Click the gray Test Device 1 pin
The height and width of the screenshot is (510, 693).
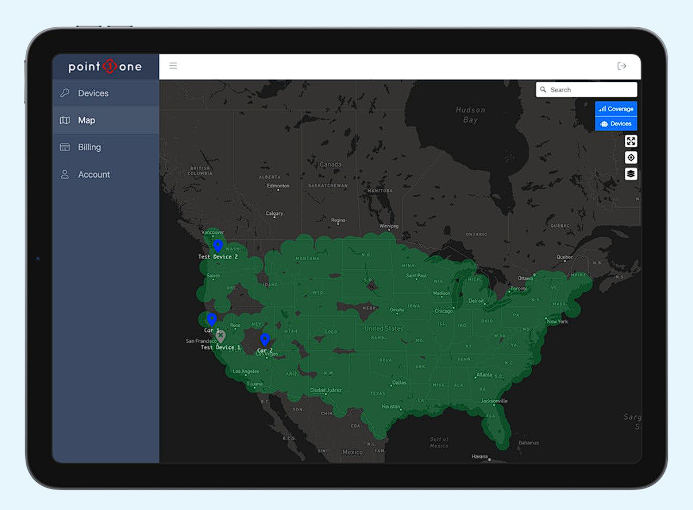[221, 336]
